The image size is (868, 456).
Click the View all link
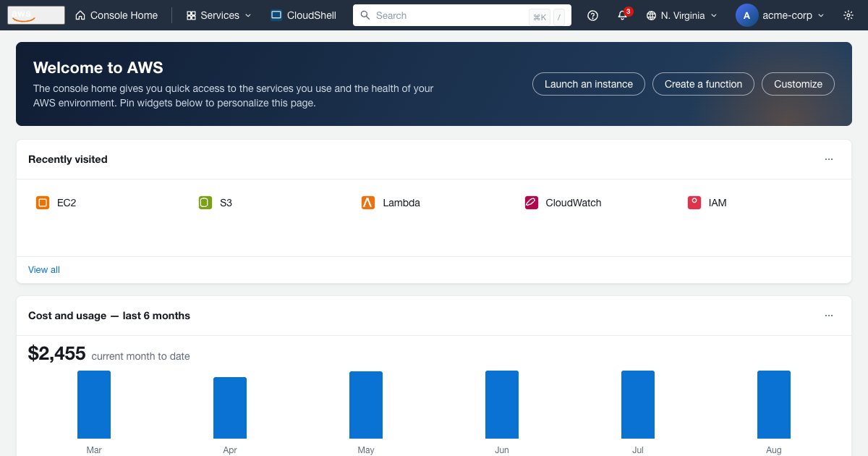[44, 270]
